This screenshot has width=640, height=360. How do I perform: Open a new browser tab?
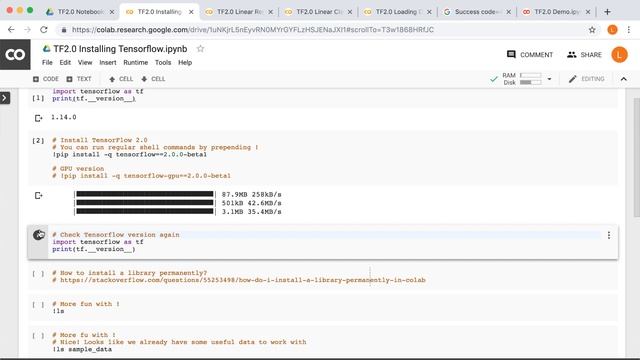point(607,12)
